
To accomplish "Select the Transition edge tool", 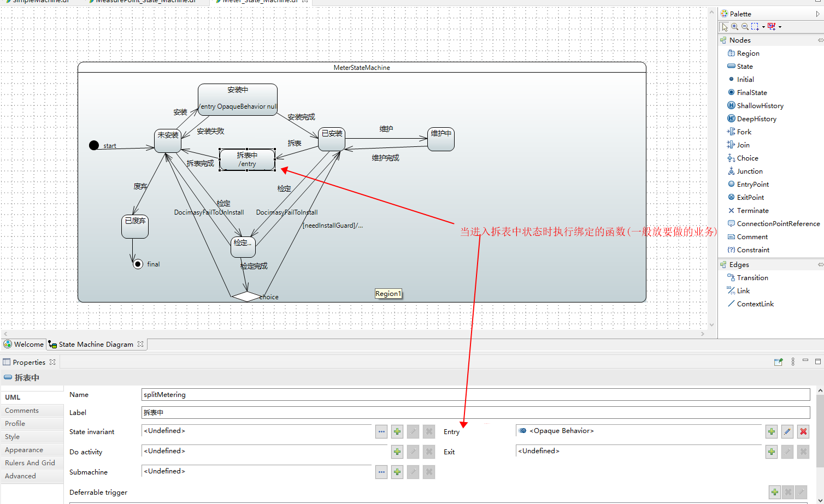I will 748,277.
